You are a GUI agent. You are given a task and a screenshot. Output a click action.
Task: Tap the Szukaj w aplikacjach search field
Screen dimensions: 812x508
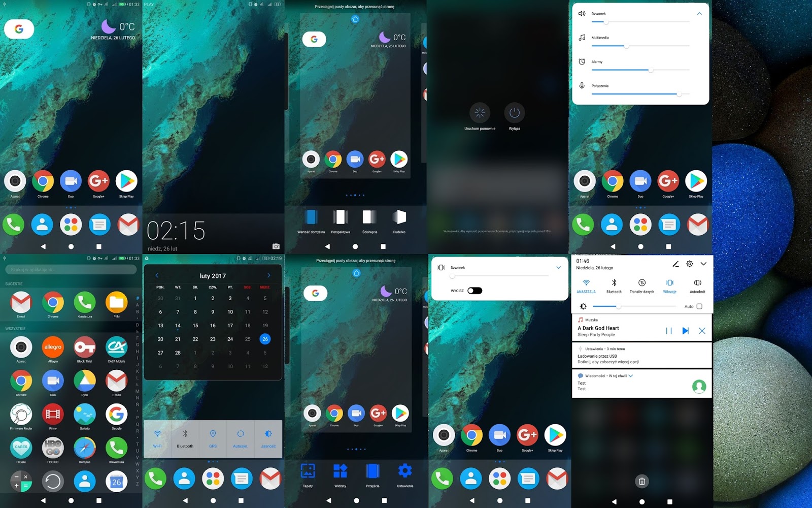71,269
